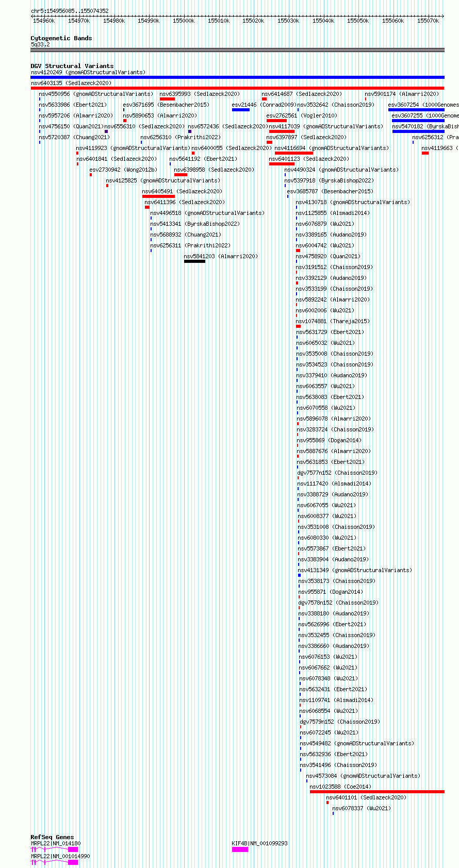Open nsv6411396 (Sedlazeck2020) variant
The width and height of the screenshot is (459, 868).
pos(185,202)
